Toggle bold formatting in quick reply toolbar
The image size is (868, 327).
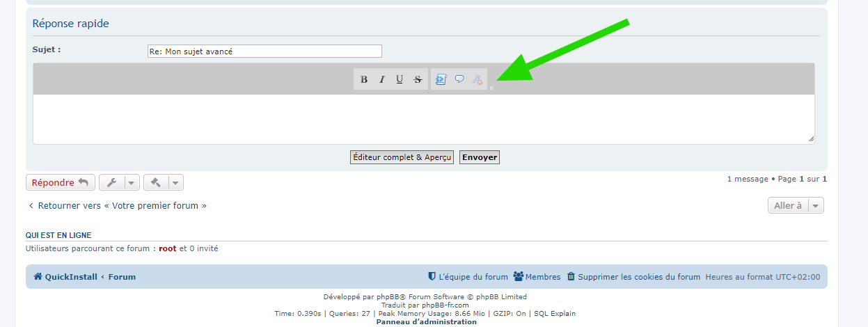click(364, 79)
